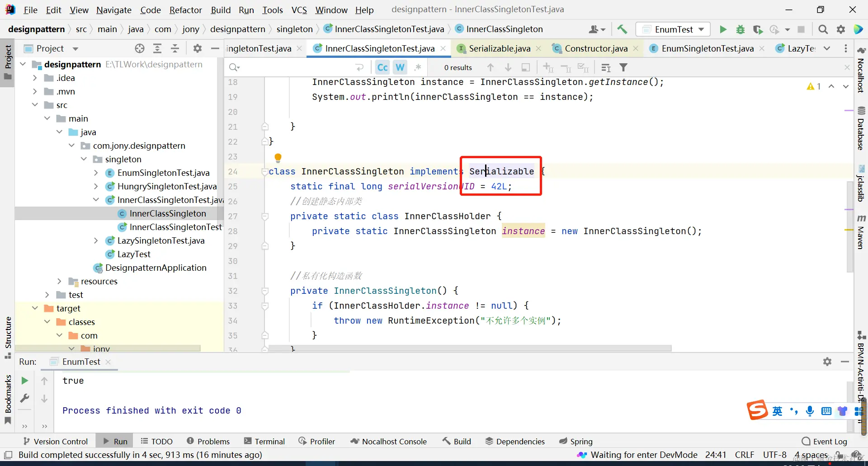
Task: Expand all icon in Project panel
Action: 157,48
